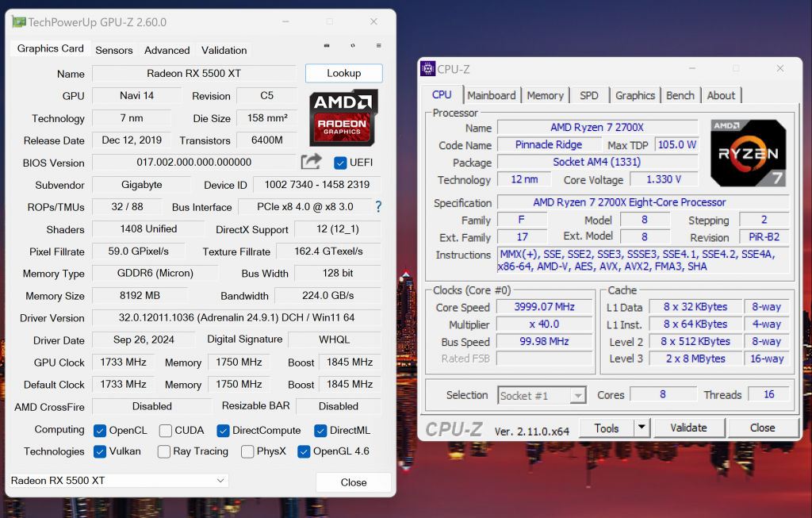Image resolution: width=812 pixels, height=518 pixels.
Task: Toggle the CUDA checkbox
Action: (x=166, y=431)
